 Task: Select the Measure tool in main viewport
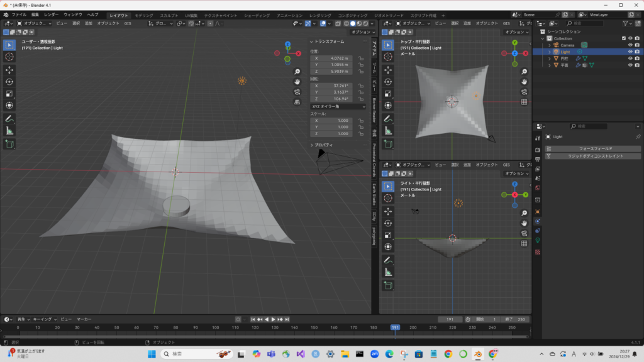[9, 131]
